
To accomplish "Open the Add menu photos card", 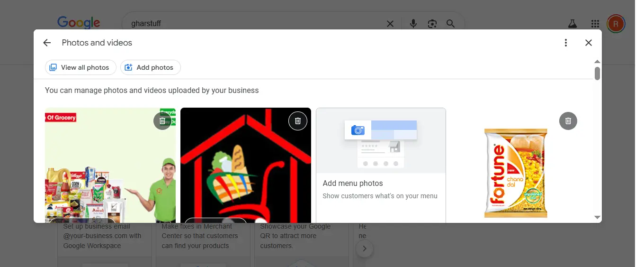I will tap(381, 165).
